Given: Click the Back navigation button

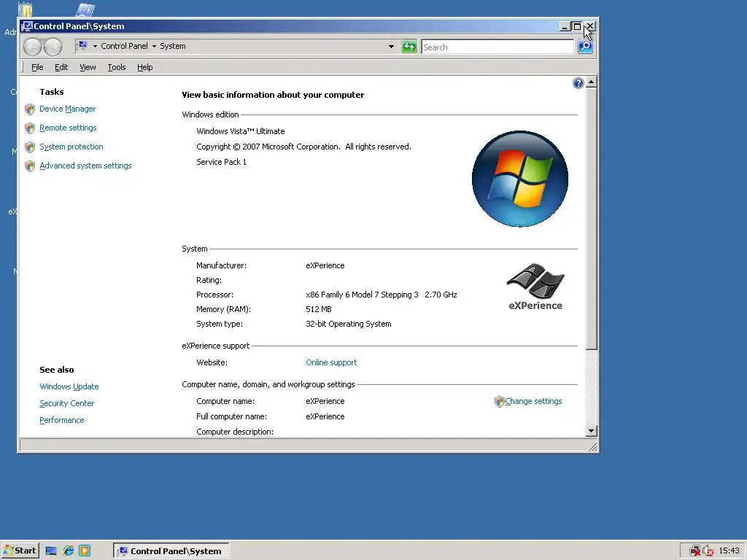Looking at the screenshot, I should click(32, 47).
